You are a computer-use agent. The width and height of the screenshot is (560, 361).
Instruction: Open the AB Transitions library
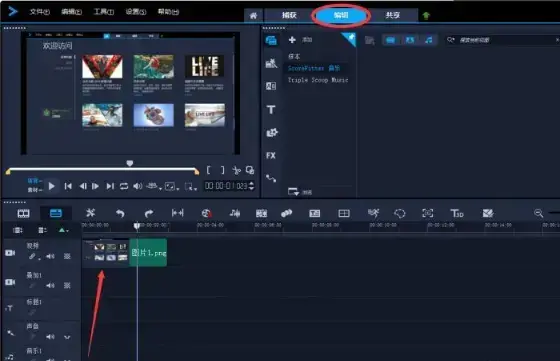[271, 86]
